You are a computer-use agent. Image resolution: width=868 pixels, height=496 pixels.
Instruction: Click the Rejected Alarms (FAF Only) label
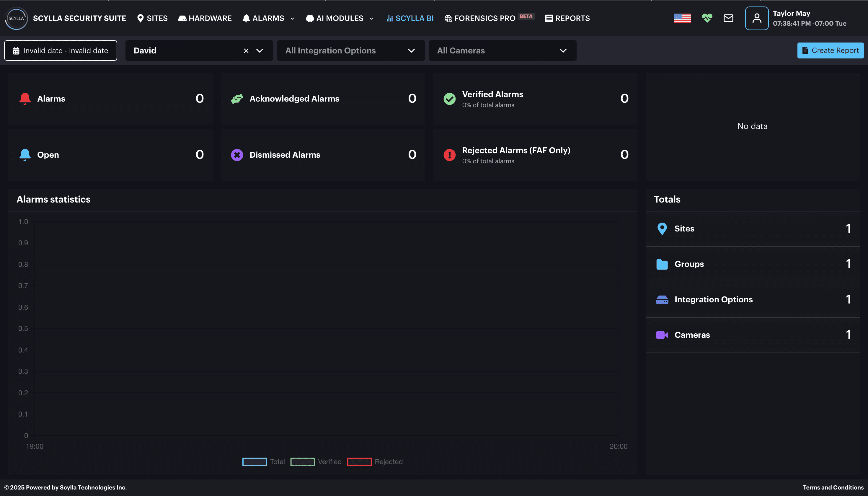pyautogui.click(x=516, y=151)
